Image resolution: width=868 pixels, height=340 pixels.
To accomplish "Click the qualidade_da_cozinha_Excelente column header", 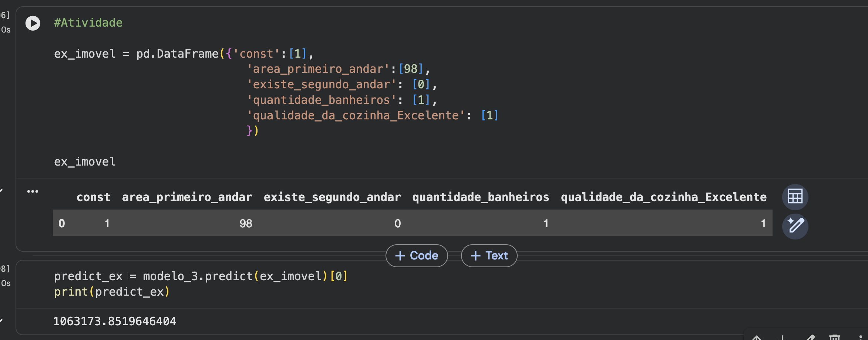I will (663, 197).
